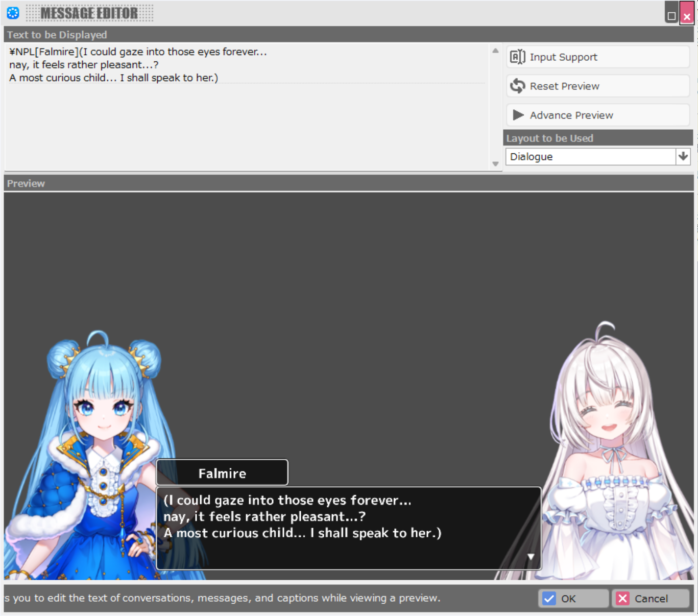Click the scroll-up arrow of the text editor
This screenshot has height=616, width=698.
point(495,51)
